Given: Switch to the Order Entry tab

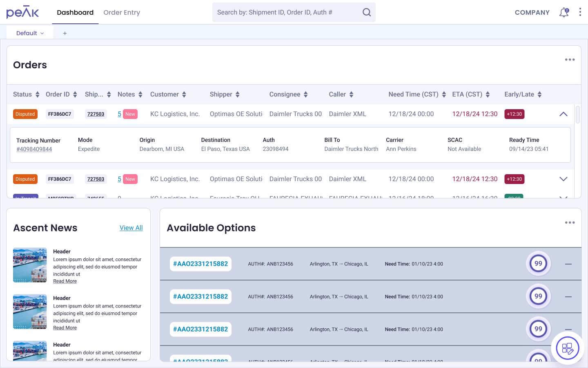Looking at the screenshot, I should pyautogui.click(x=122, y=12).
